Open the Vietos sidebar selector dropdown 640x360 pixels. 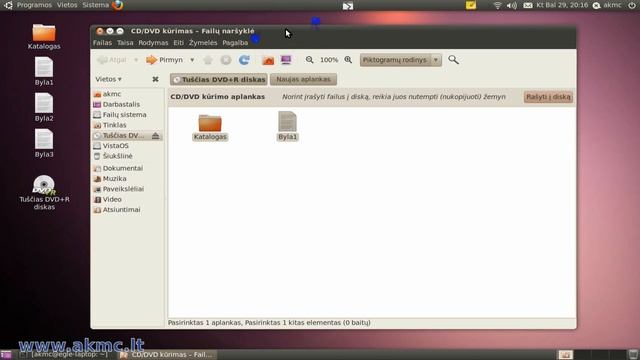click(x=108, y=79)
